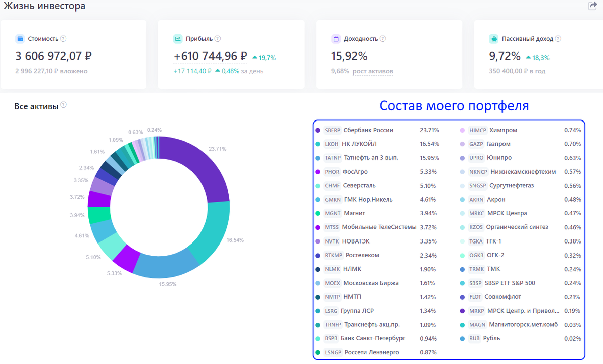Open the help tooltip next to Стоимость

pyautogui.click(x=63, y=39)
